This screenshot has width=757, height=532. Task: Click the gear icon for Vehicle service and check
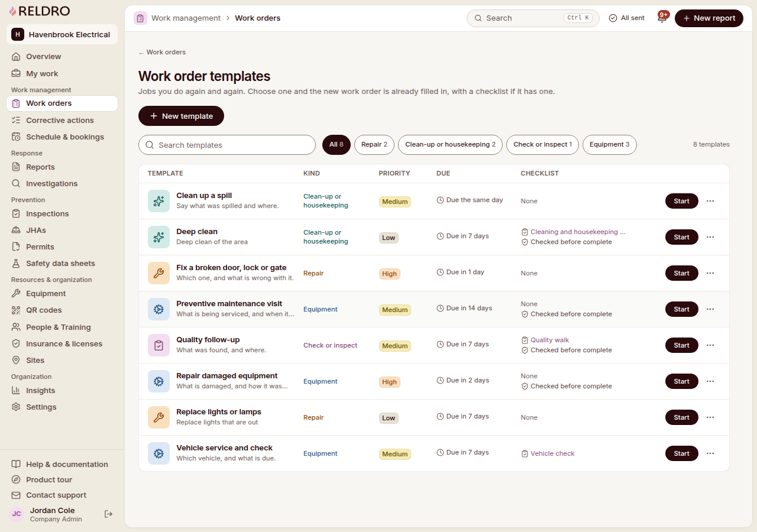click(x=158, y=453)
